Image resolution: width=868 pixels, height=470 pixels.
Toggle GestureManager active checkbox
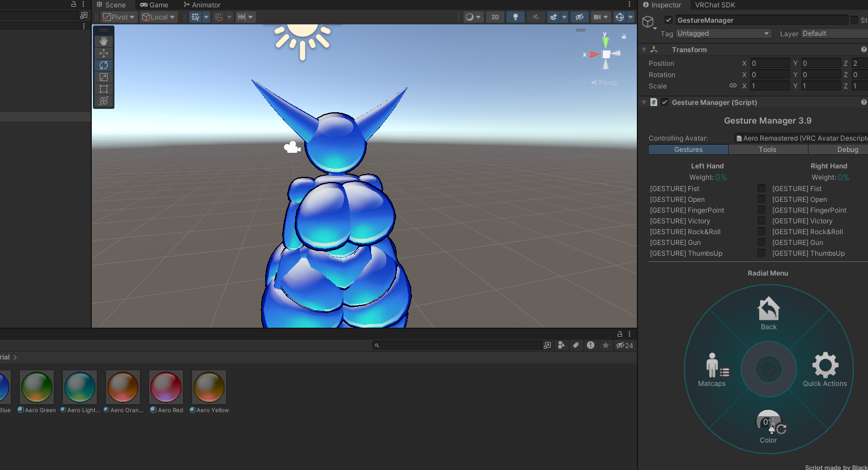(x=669, y=20)
